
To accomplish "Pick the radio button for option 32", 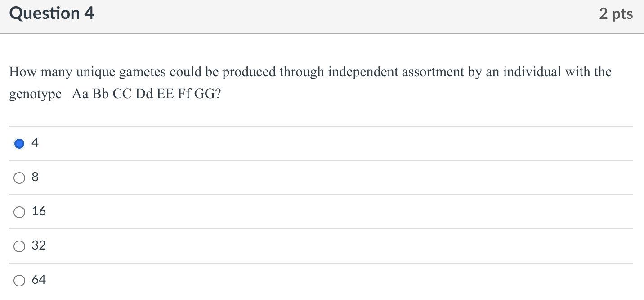I will tap(19, 246).
